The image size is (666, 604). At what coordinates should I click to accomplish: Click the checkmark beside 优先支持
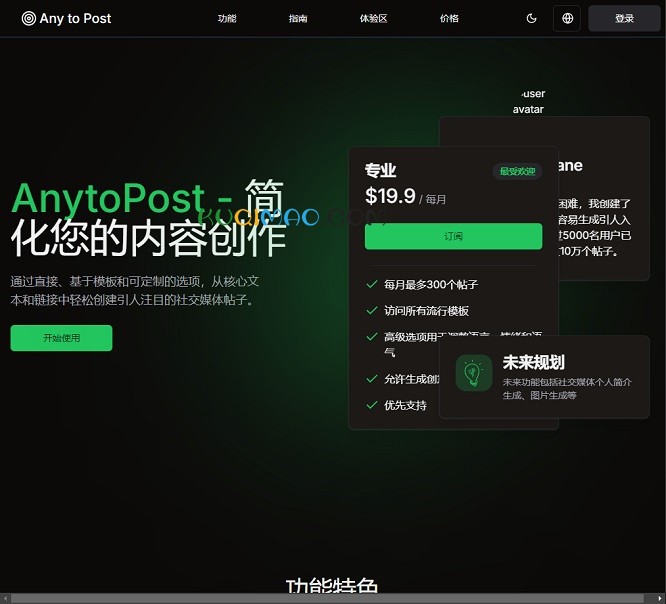[372, 405]
